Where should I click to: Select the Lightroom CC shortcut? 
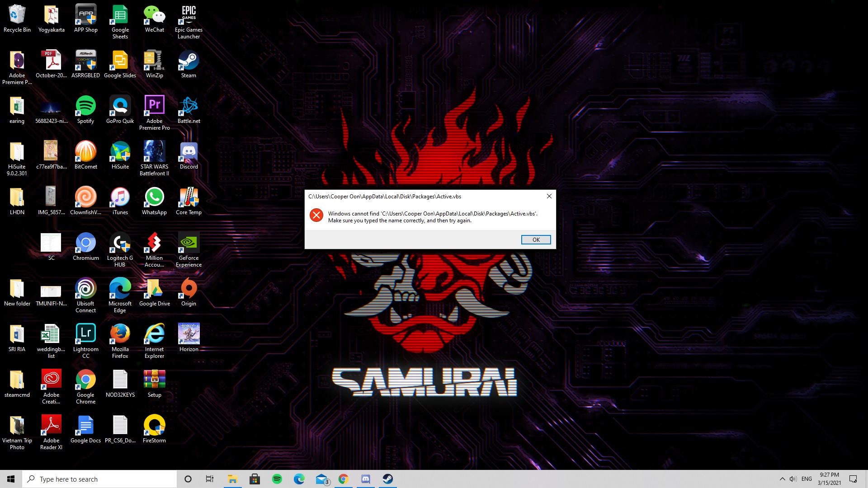click(85, 342)
